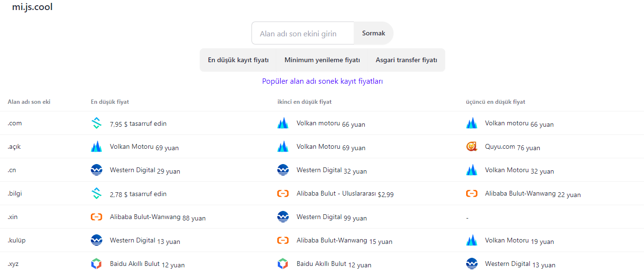Click the lowest-price registrar icon in .com row

[97, 123]
